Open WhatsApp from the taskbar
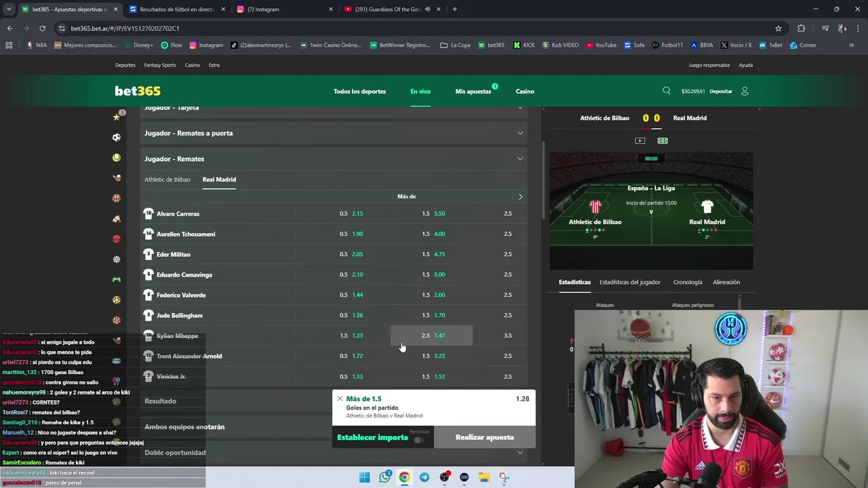The height and width of the screenshot is (488, 868). coord(385,477)
